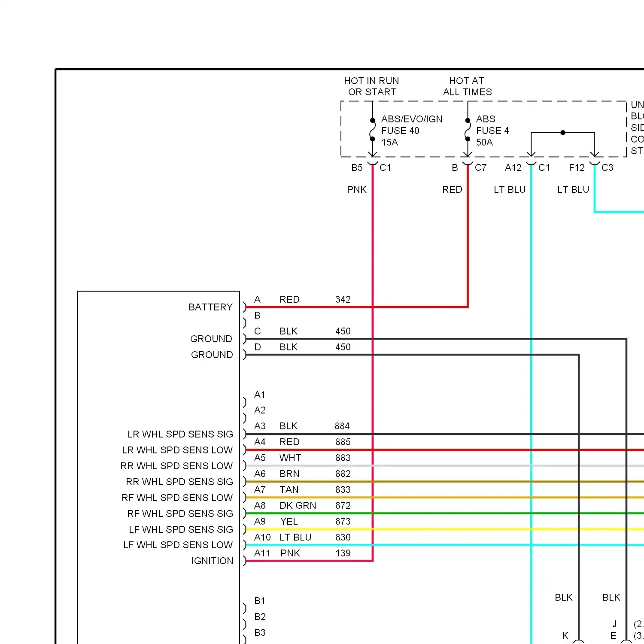Image resolution: width=644 pixels, height=644 pixels.
Task: Click connector label 'C3'
Action: coord(608,167)
